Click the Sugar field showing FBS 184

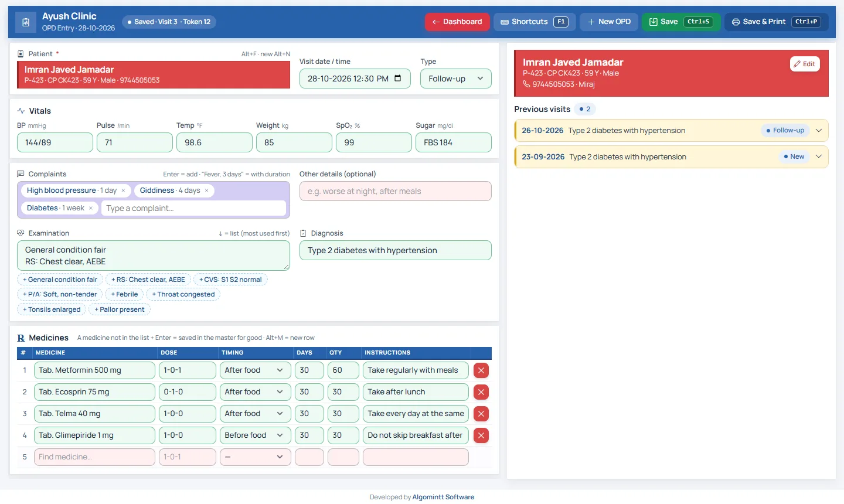(454, 142)
